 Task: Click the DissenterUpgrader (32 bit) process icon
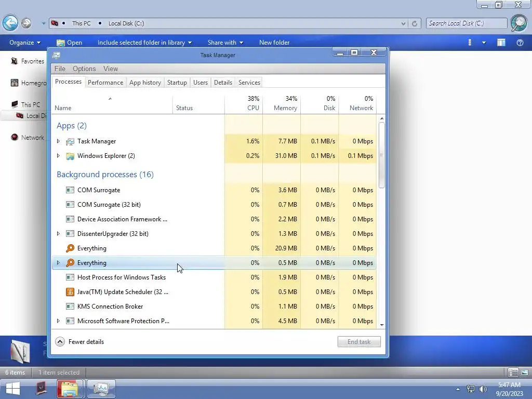(x=70, y=234)
